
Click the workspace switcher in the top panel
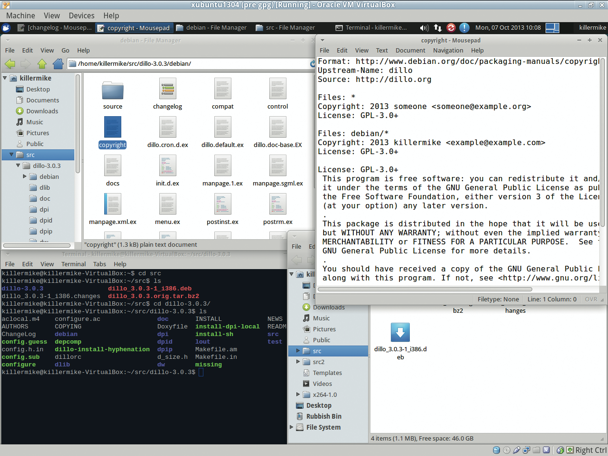tap(552, 28)
